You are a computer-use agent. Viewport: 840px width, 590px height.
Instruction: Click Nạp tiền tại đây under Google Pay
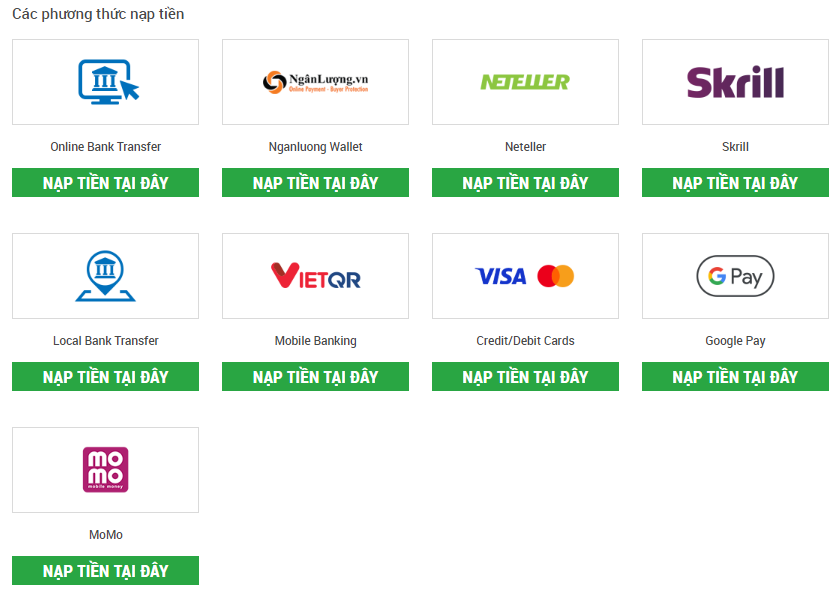[736, 377]
